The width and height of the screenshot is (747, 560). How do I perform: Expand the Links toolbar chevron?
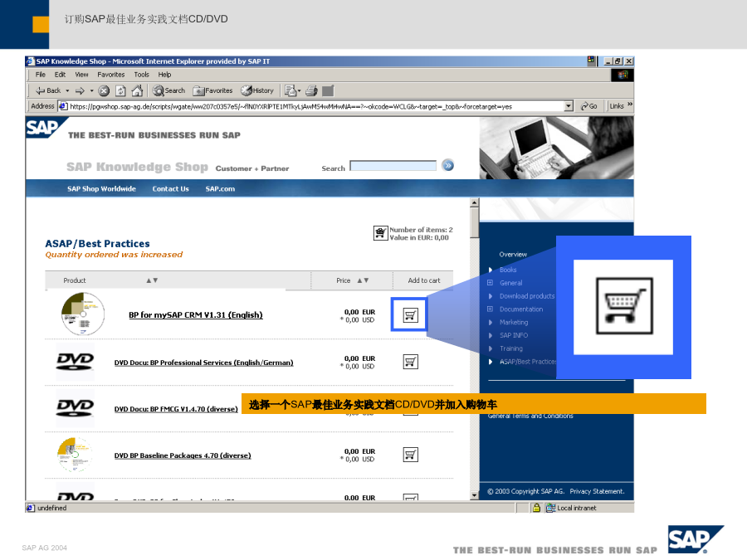coord(630,105)
